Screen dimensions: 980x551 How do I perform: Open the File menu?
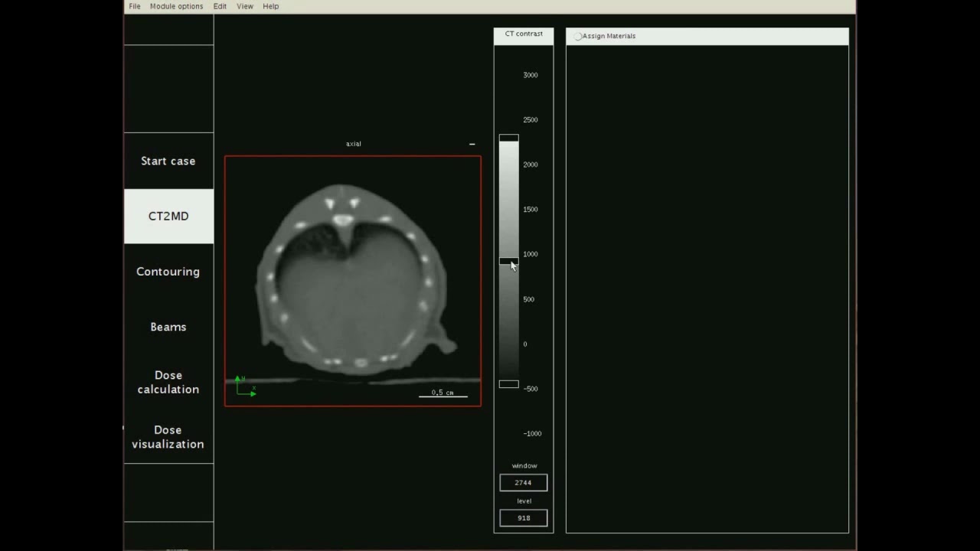135,6
